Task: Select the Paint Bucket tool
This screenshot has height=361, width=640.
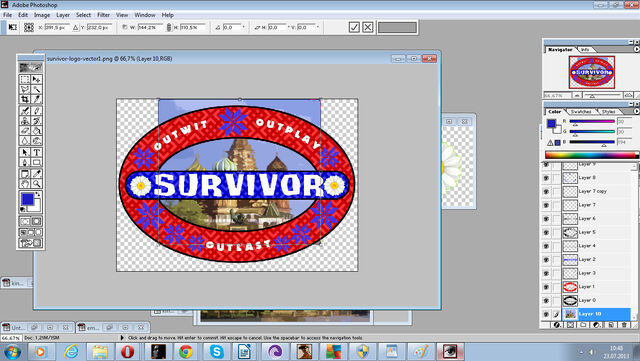Action: point(36,131)
